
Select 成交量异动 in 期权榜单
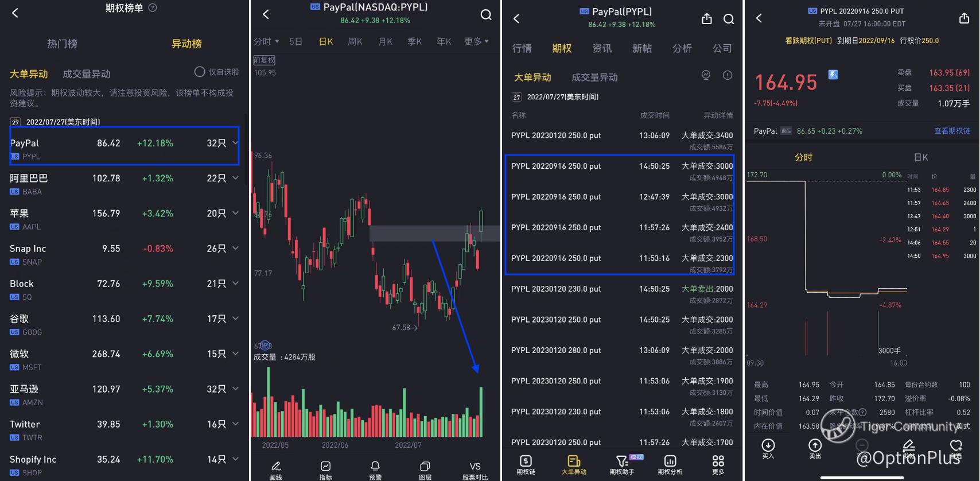point(87,74)
